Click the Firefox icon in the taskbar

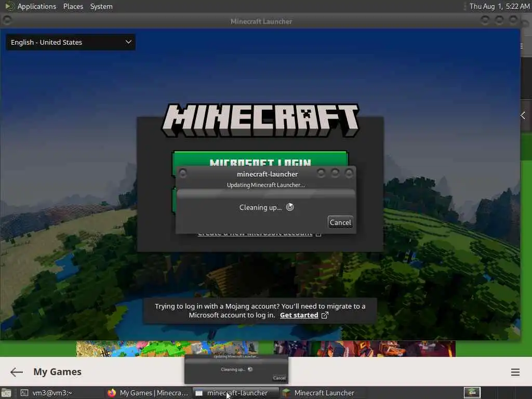112,393
